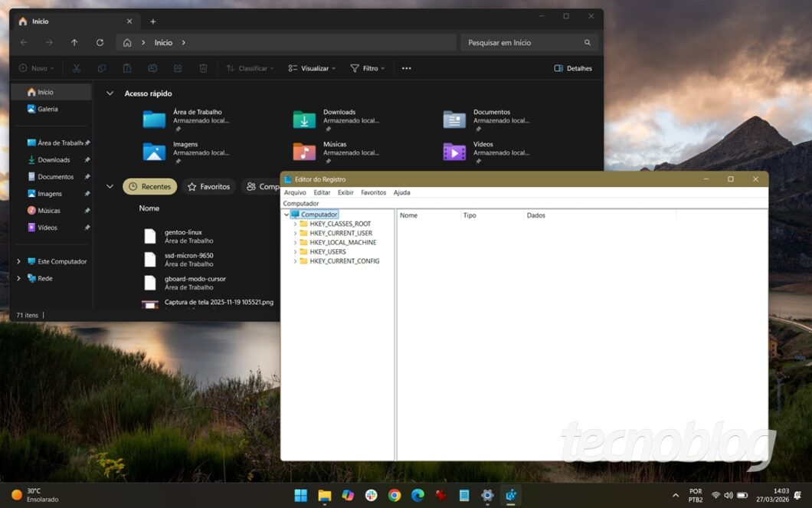Image resolution: width=812 pixels, height=508 pixels.
Task: Click the weather widget showing 30°C Ensolarado
Action: coord(31,495)
